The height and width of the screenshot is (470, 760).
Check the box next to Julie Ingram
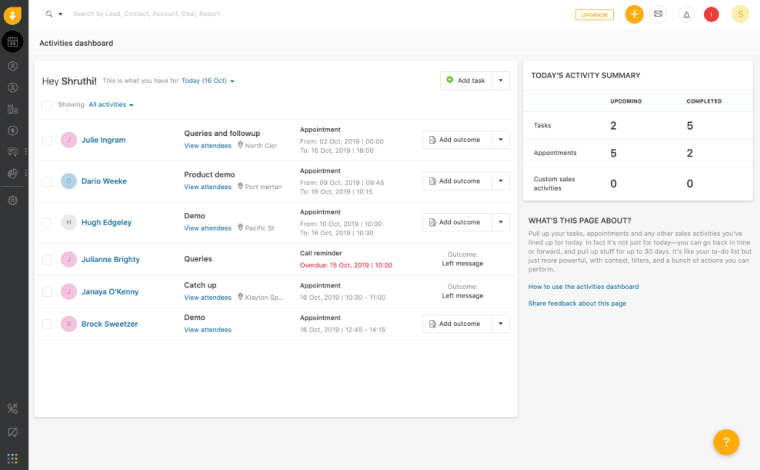(47, 140)
